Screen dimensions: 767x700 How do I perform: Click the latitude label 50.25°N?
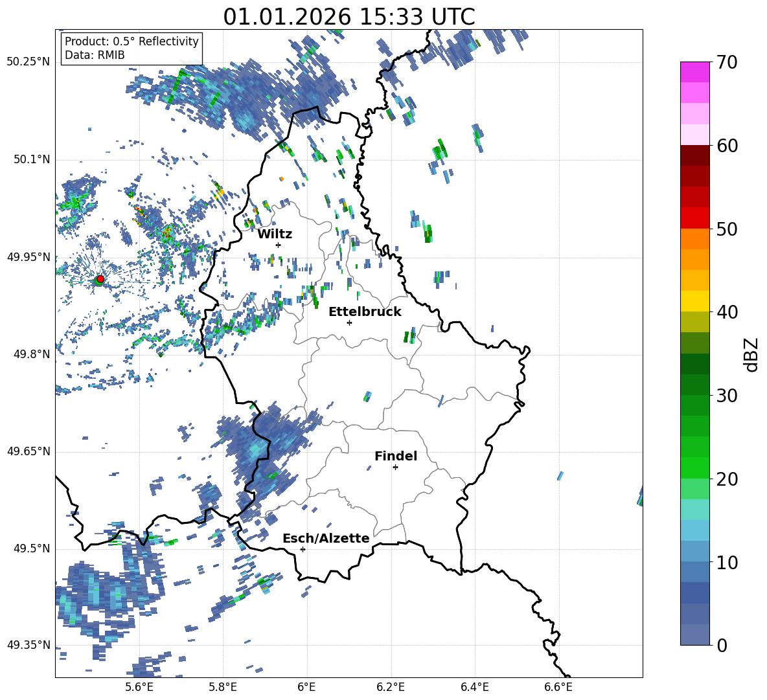click(x=29, y=62)
